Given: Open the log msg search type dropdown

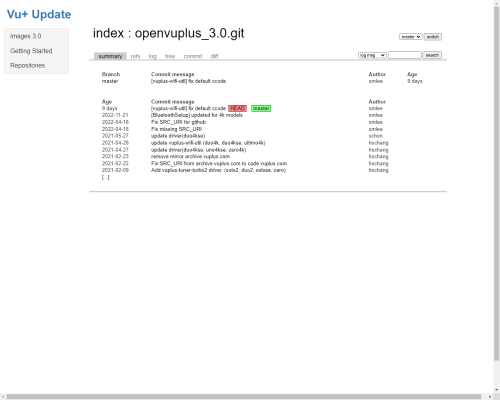Looking at the screenshot, I should [372, 55].
